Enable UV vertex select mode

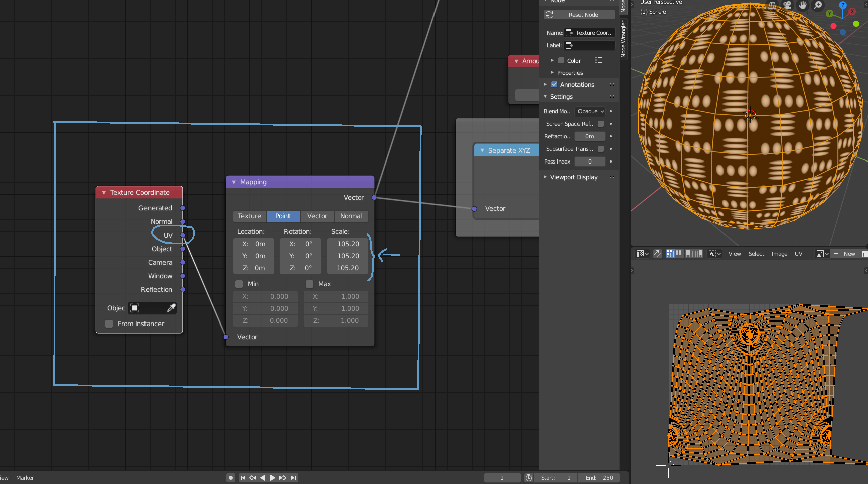[670, 254]
